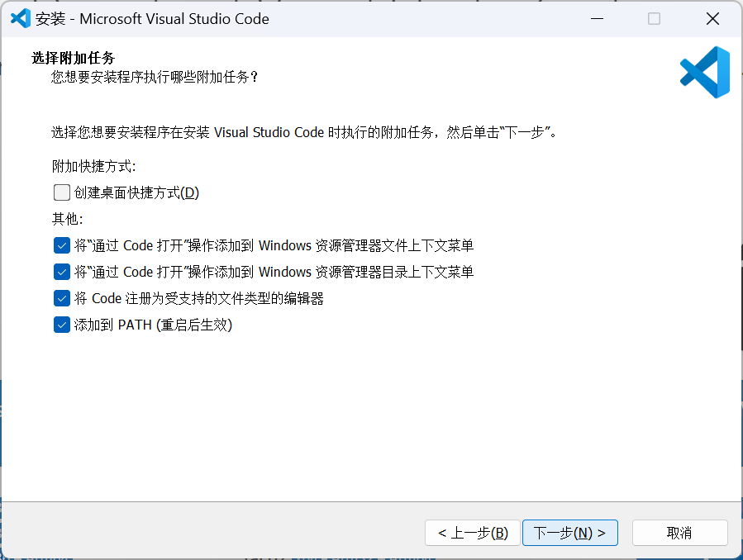Click the VS Code icon in the title bar
Viewport: 743px width, 560px height.
(x=21, y=18)
